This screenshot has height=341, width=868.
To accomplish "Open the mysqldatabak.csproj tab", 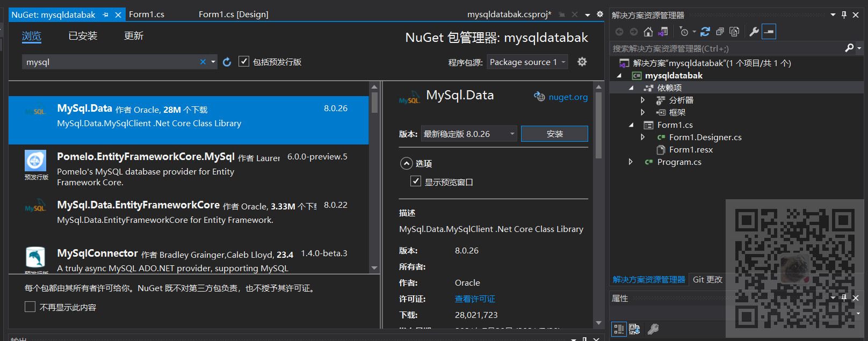I will point(509,14).
